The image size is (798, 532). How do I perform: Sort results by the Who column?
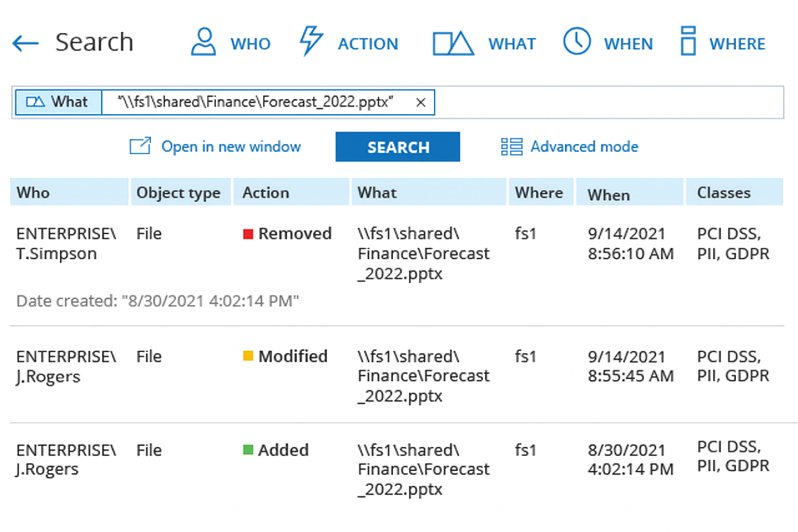coord(33,192)
